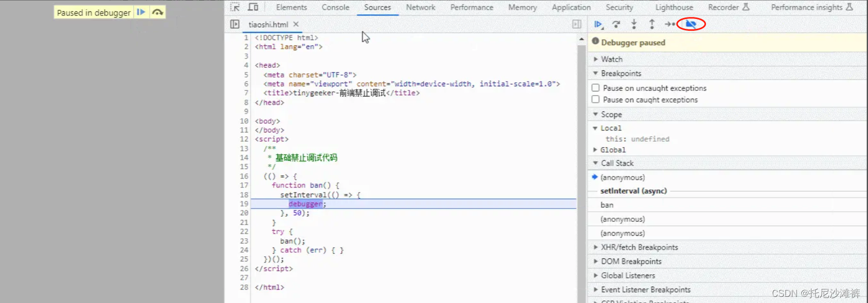Open Performance insights tab

tap(812, 7)
